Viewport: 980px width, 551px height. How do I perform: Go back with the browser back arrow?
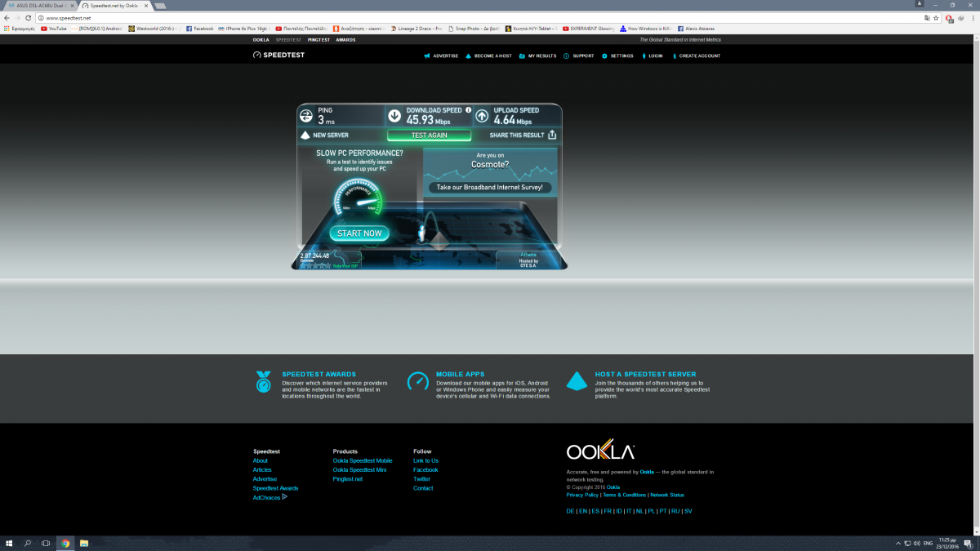pyautogui.click(x=7, y=17)
